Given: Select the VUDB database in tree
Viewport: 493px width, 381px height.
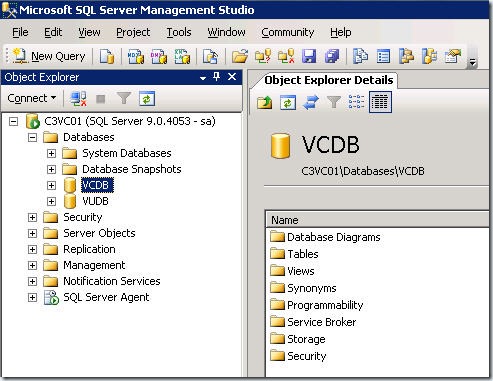Looking at the screenshot, I should click(x=95, y=201).
